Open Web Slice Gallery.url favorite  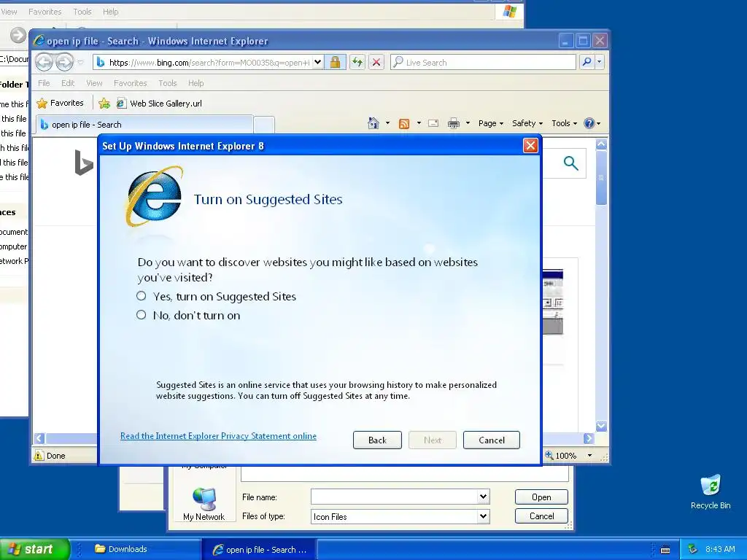159,104
